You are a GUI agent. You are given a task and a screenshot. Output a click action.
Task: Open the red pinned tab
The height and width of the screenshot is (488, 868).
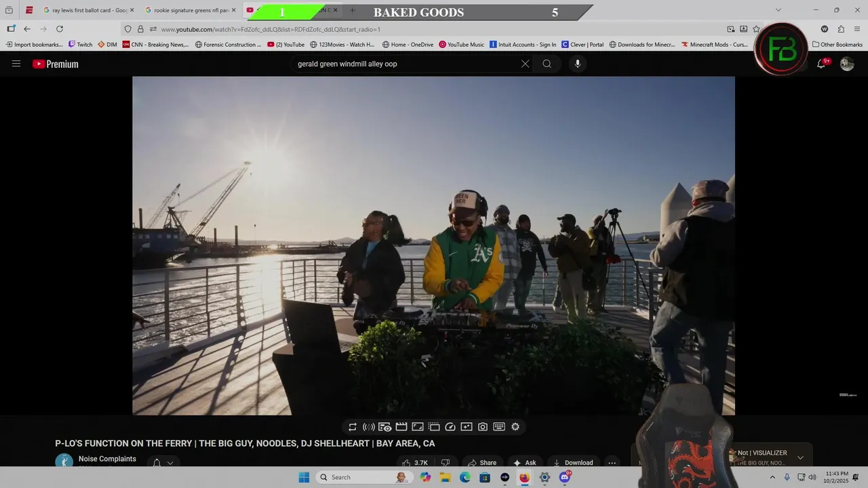point(29,10)
